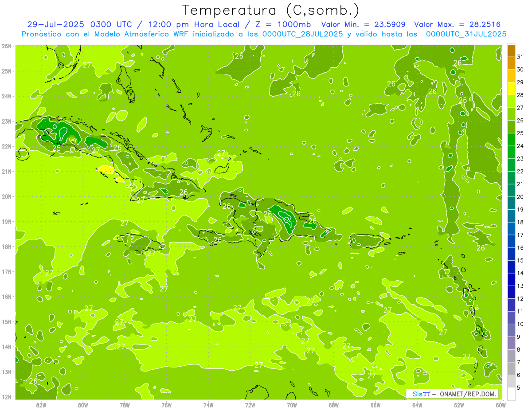
Task: Click the 23N latitude axis label
Action: point(6,121)
